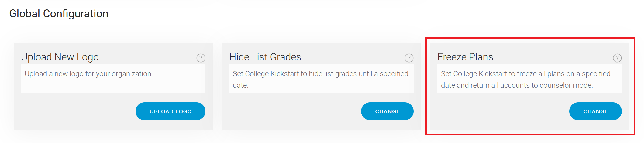
Task: Click the Global Configuration page heading
Action: point(59,14)
